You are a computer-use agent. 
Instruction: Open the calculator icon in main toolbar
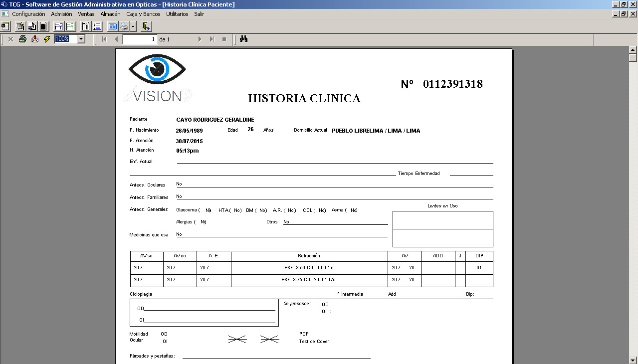(x=112, y=26)
